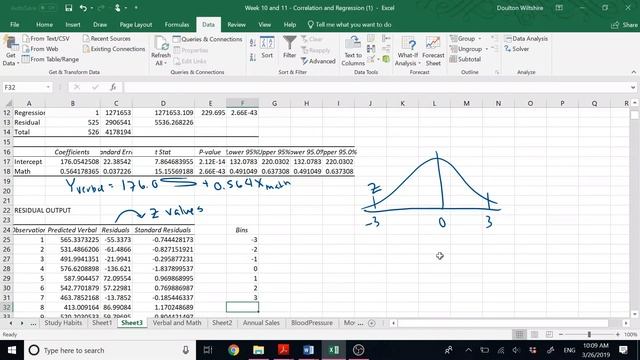Sort A to Z ascending
The width and height of the screenshot is (640, 360).
point(253,43)
